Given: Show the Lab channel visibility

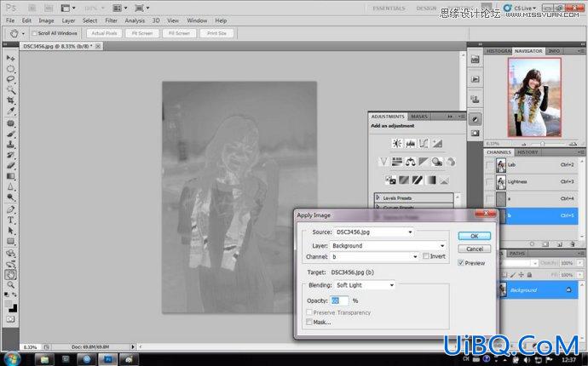Looking at the screenshot, I should click(x=489, y=165).
